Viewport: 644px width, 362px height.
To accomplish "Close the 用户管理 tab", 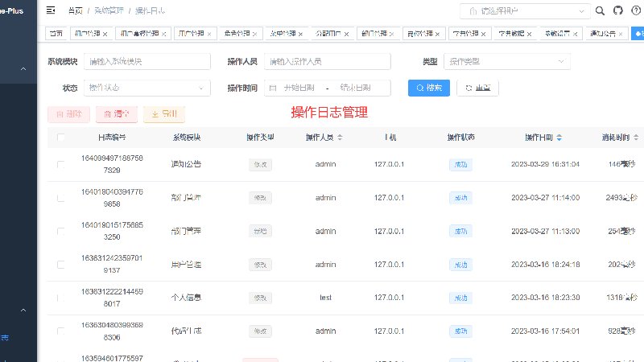I will point(209,34).
